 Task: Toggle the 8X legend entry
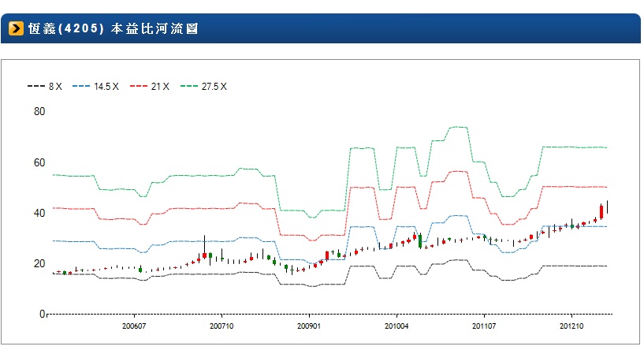pos(45,86)
